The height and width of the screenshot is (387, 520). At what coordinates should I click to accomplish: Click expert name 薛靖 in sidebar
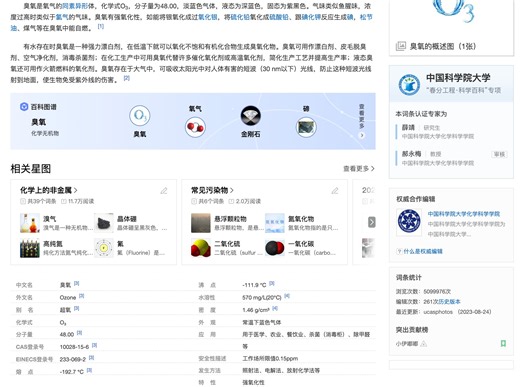coord(408,127)
